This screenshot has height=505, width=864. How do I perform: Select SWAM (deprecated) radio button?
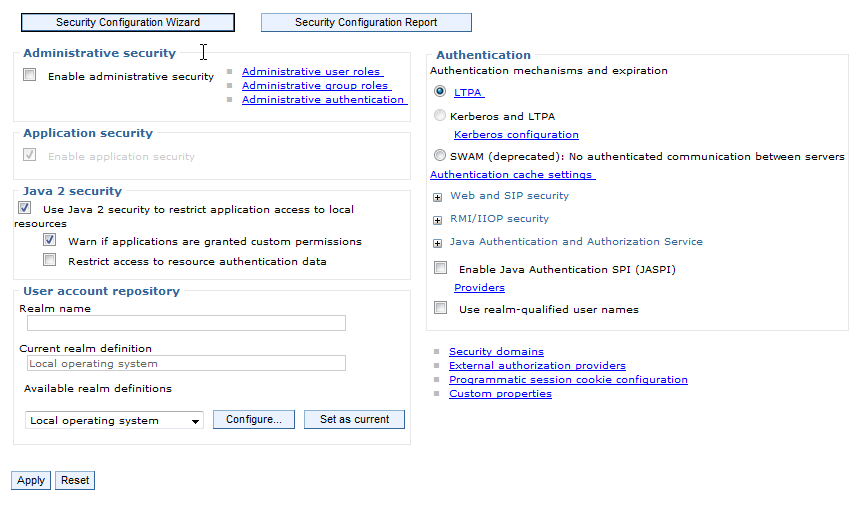click(440, 155)
